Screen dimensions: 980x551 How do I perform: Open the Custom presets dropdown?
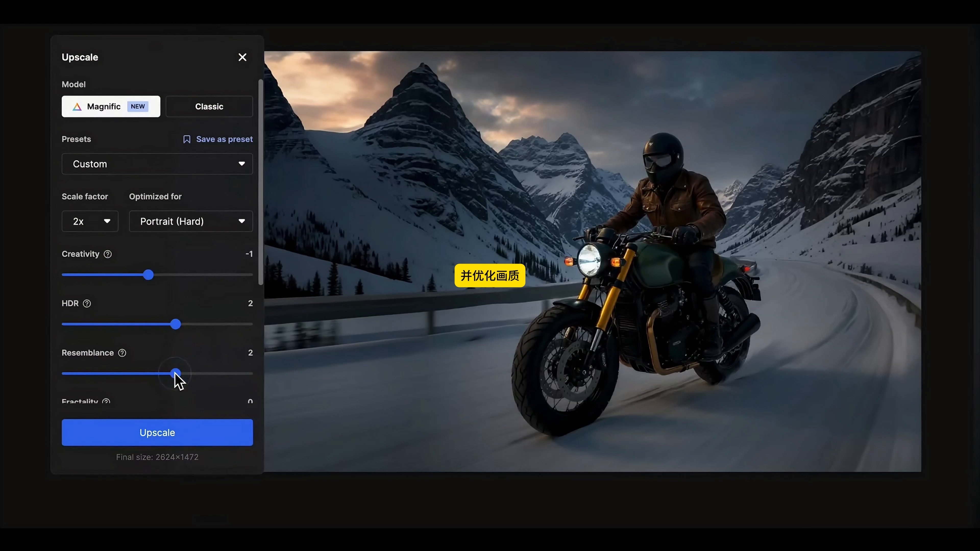157,164
